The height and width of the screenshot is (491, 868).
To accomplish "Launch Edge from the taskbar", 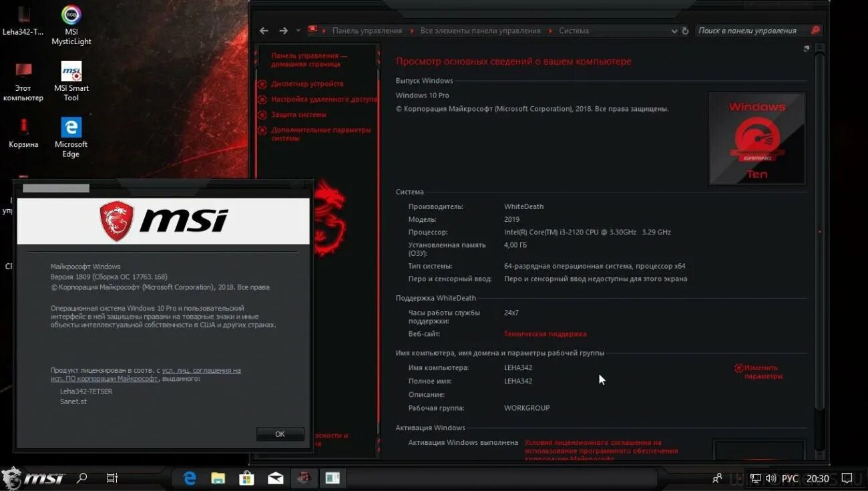I will click(x=190, y=478).
